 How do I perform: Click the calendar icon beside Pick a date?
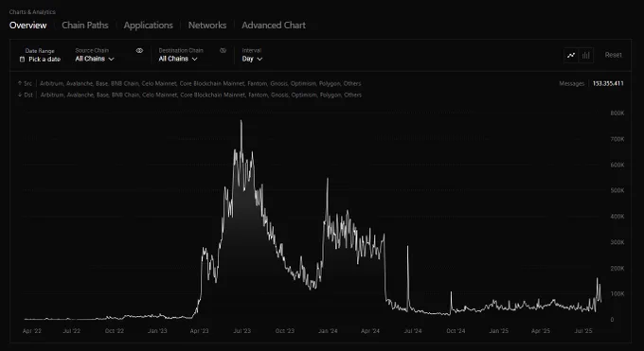(x=22, y=59)
